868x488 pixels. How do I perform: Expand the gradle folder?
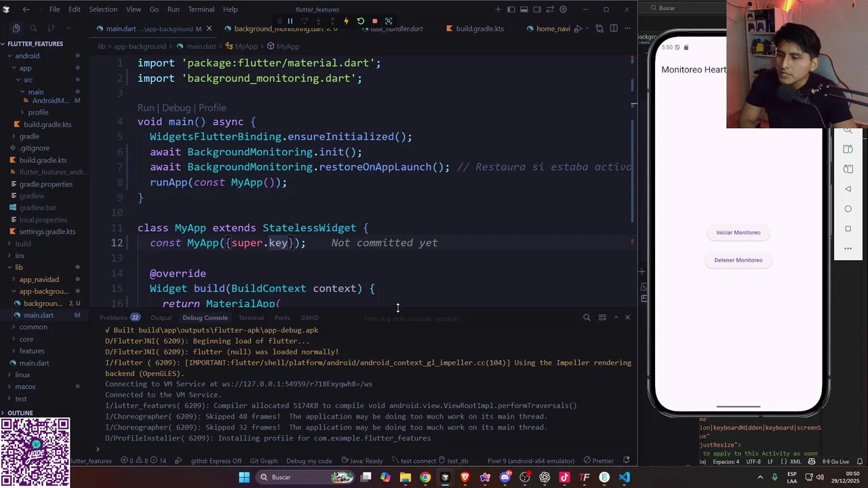[x=29, y=136]
